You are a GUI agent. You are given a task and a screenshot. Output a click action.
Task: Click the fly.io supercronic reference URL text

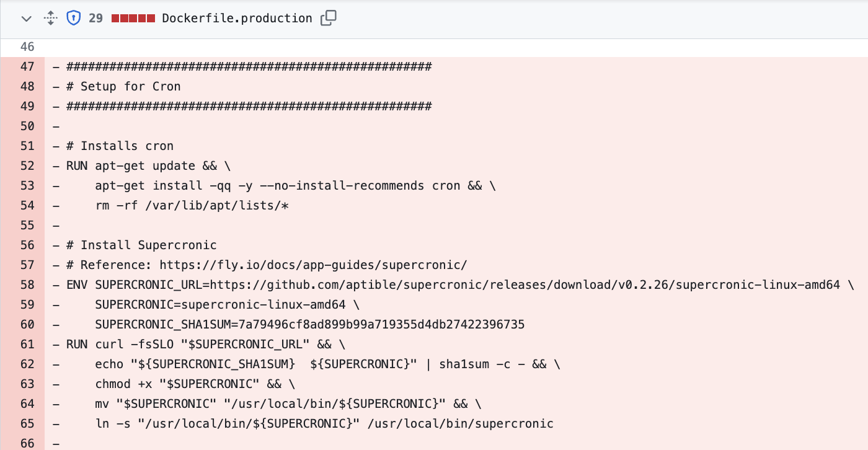(313, 265)
